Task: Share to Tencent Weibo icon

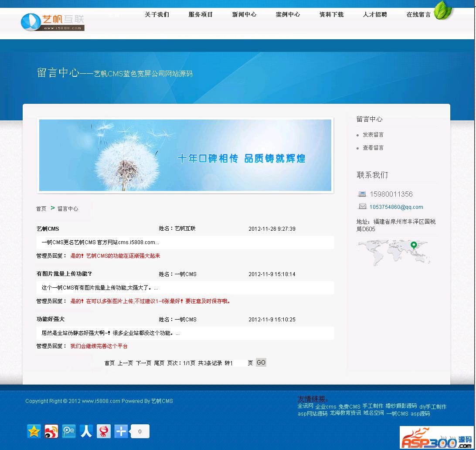Action: [x=68, y=431]
